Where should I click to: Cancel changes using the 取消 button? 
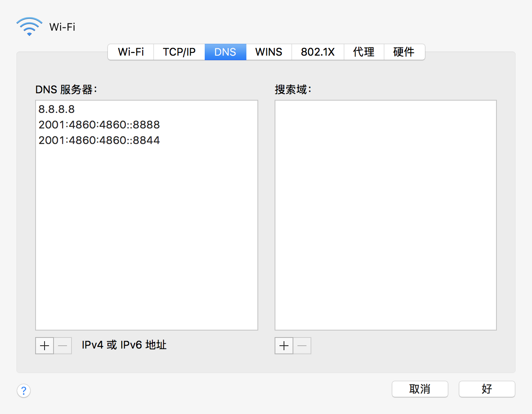click(x=420, y=389)
